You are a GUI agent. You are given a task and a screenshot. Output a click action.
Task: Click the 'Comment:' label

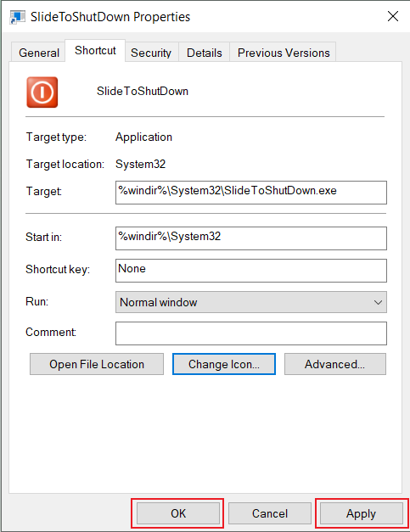[51, 332]
